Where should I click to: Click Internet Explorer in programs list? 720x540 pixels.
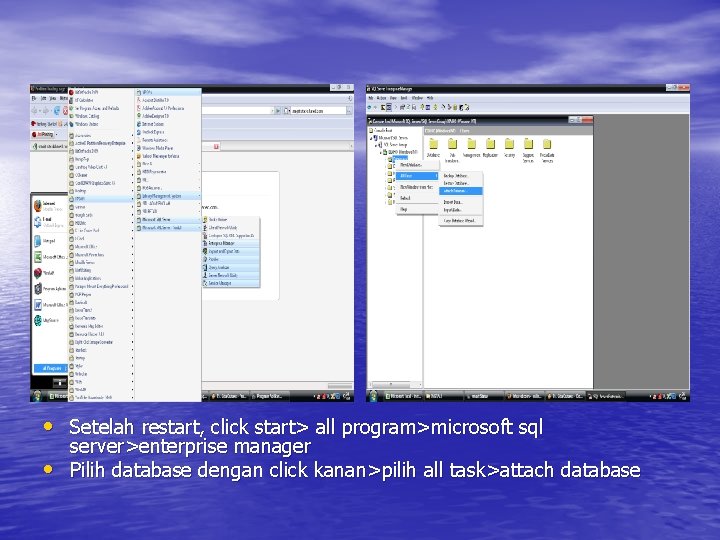pos(168,124)
